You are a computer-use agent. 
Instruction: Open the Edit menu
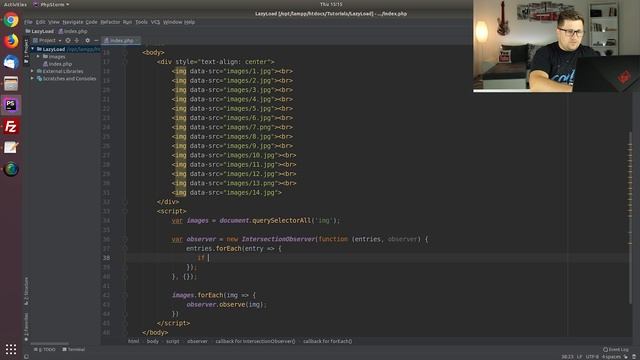coord(40,22)
